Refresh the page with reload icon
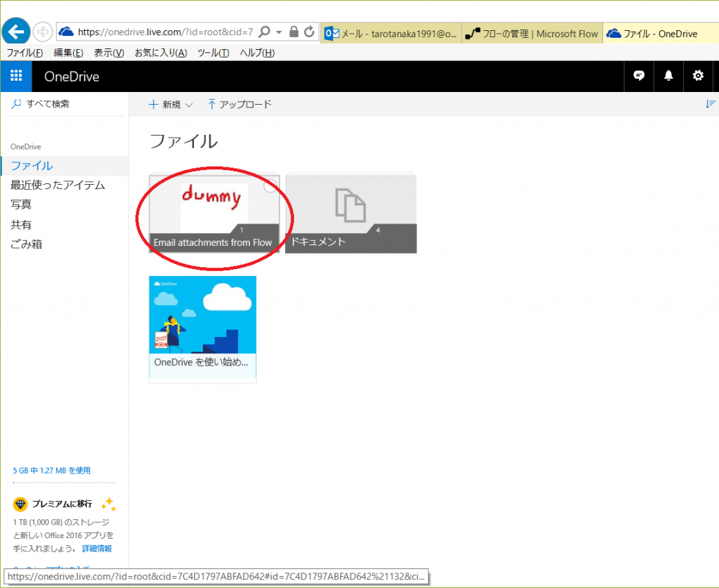This screenshot has width=719, height=588. (310, 32)
